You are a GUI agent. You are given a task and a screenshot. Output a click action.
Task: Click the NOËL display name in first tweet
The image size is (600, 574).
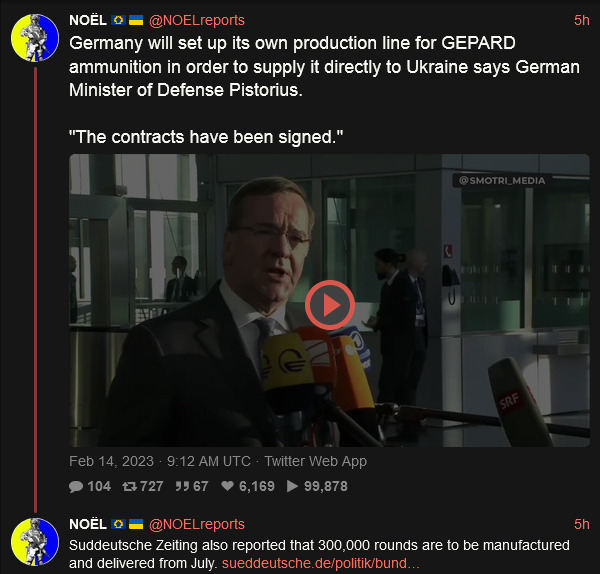pyautogui.click(x=88, y=20)
